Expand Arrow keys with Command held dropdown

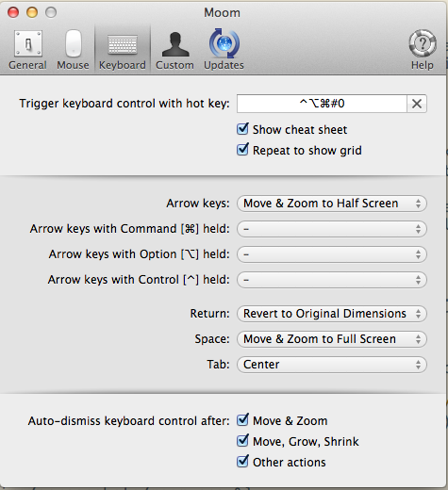(x=332, y=229)
